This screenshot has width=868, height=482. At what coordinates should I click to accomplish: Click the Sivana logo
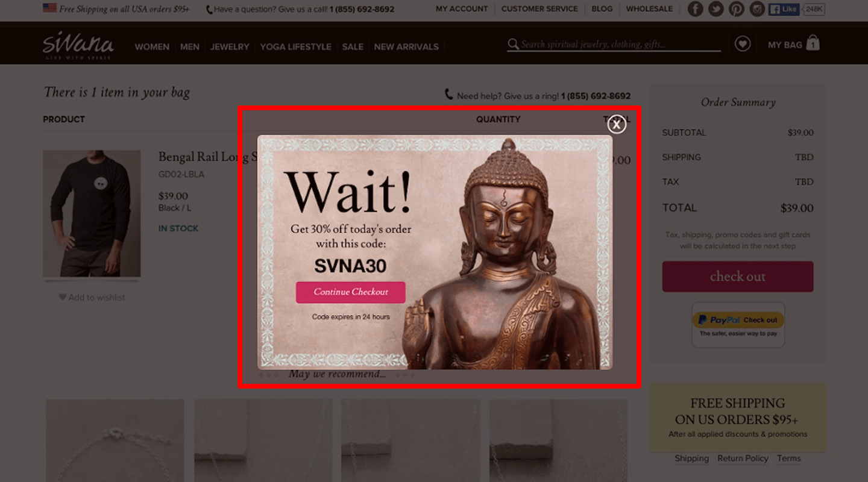(x=78, y=44)
